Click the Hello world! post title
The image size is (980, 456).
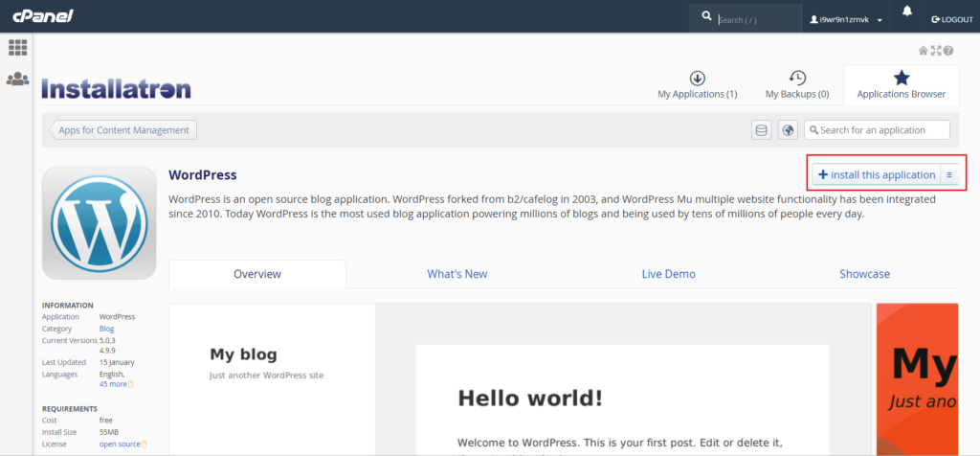[x=530, y=399]
